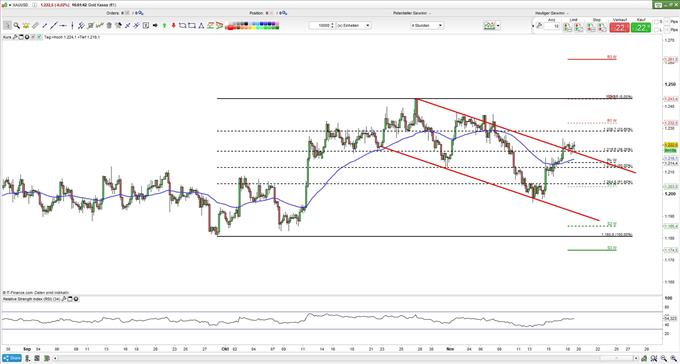Choose the ruler measuring tool
The height and width of the screenshot is (364, 680).
tap(35, 26)
